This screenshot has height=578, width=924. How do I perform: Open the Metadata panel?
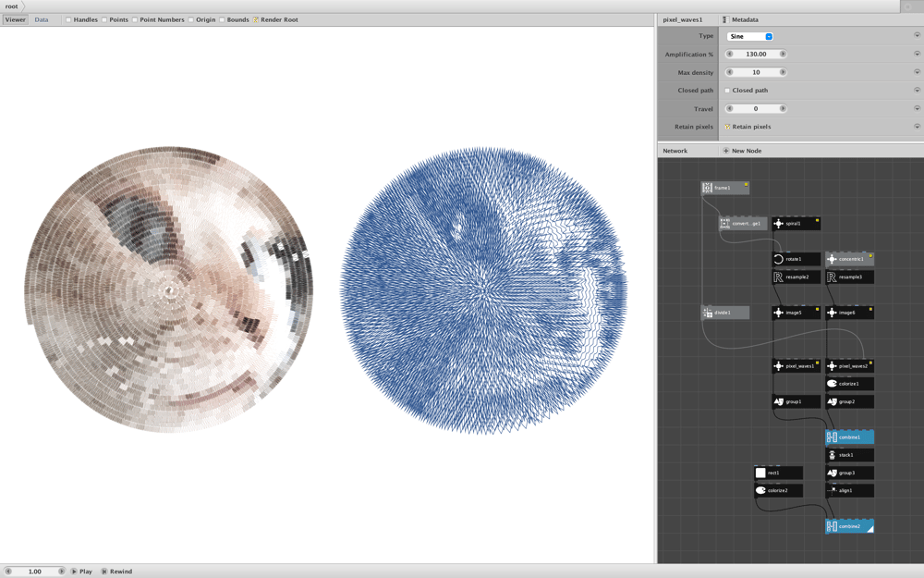[x=740, y=19]
